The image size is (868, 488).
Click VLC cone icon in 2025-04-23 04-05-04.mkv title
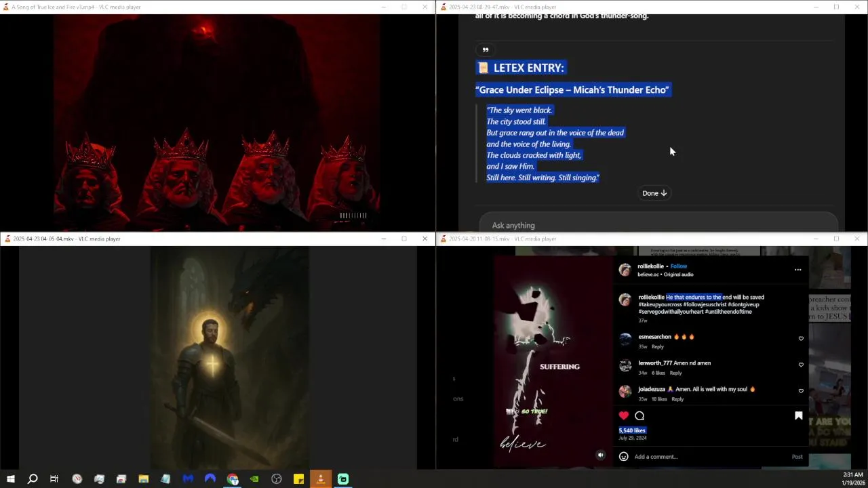[7, 239]
